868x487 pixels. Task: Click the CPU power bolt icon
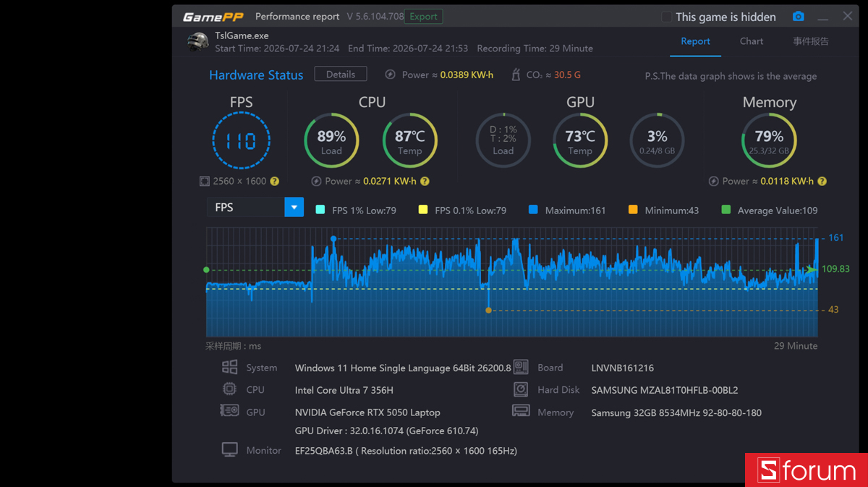coord(316,182)
